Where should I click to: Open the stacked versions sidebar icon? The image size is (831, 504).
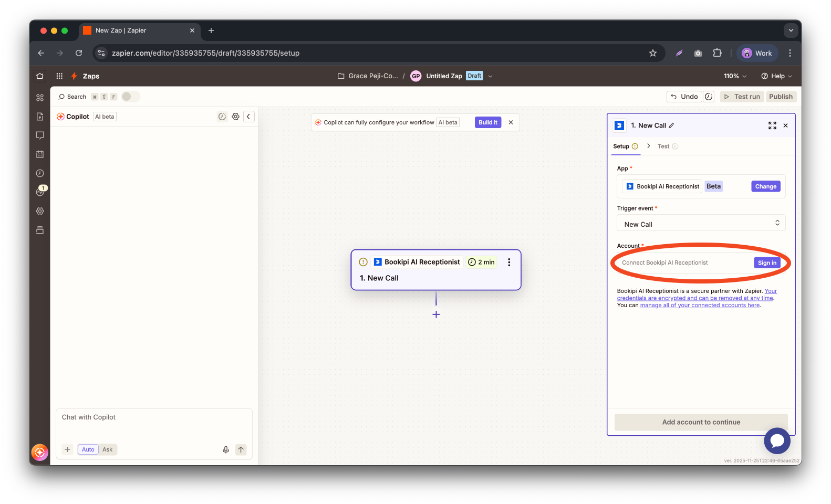point(40,230)
